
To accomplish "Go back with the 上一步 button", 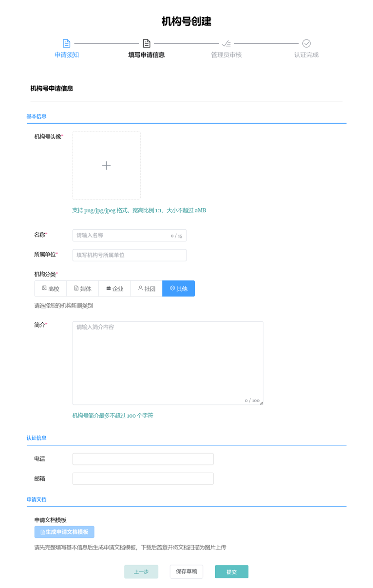I will point(141,572).
